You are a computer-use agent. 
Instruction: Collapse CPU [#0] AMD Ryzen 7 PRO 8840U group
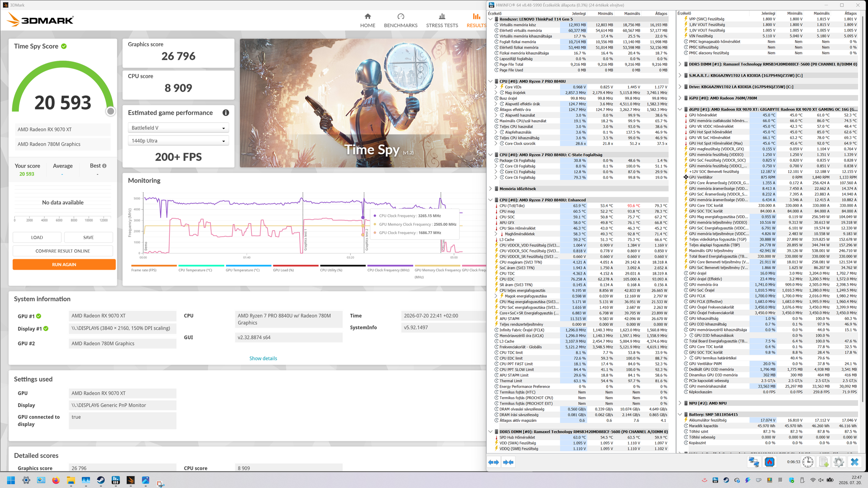490,81
